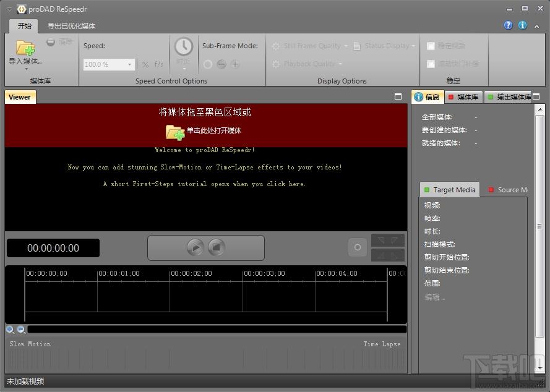Click the 未加载视频 status bar text
This screenshot has width=550, height=392.
click(25, 381)
